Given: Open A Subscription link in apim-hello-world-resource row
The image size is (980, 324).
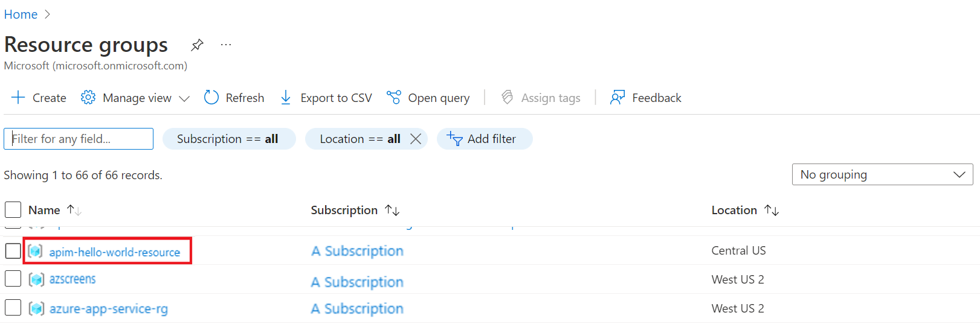Looking at the screenshot, I should pyautogui.click(x=357, y=251).
